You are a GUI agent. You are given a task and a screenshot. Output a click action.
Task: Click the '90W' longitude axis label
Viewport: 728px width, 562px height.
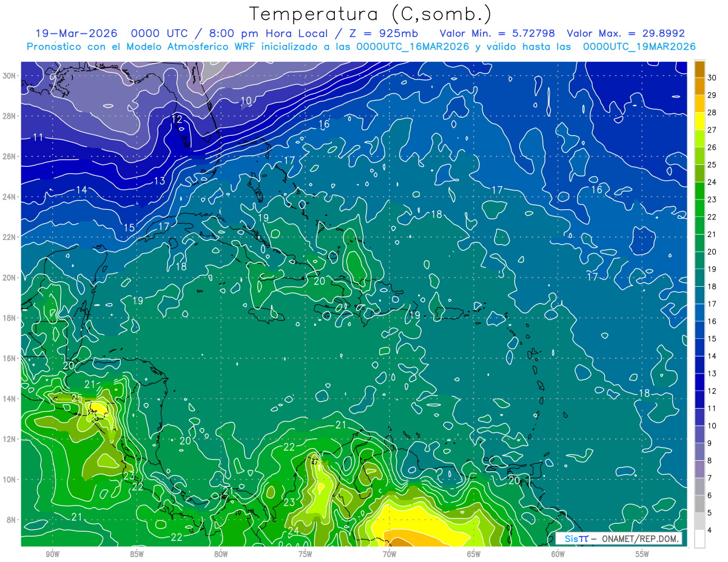click(x=52, y=554)
